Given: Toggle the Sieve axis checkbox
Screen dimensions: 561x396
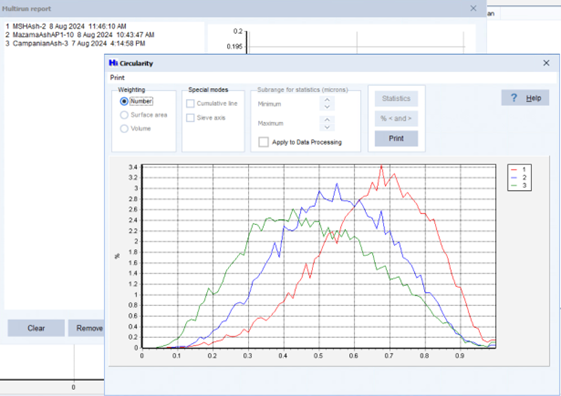Looking at the screenshot, I should click(190, 118).
